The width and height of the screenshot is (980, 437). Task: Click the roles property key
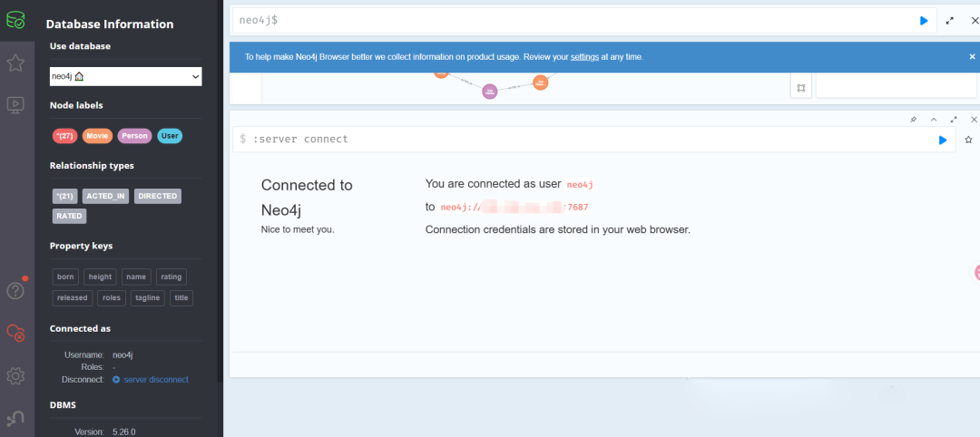pyautogui.click(x=112, y=297)
